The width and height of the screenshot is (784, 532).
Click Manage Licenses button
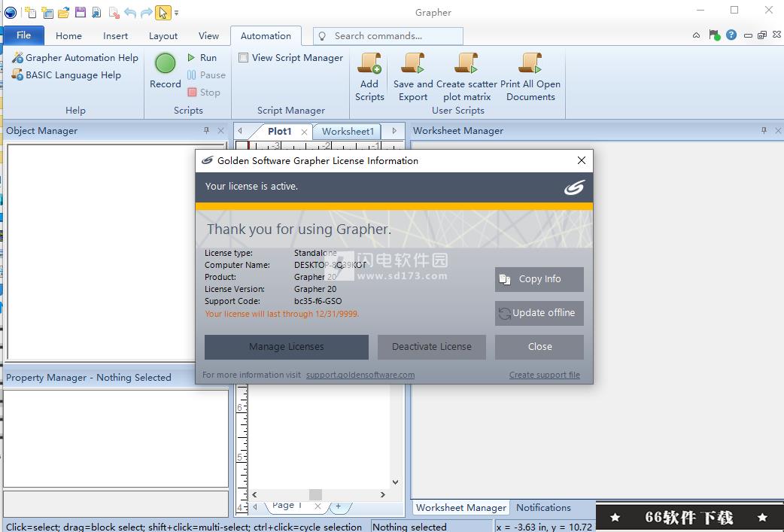coord(287,347)
